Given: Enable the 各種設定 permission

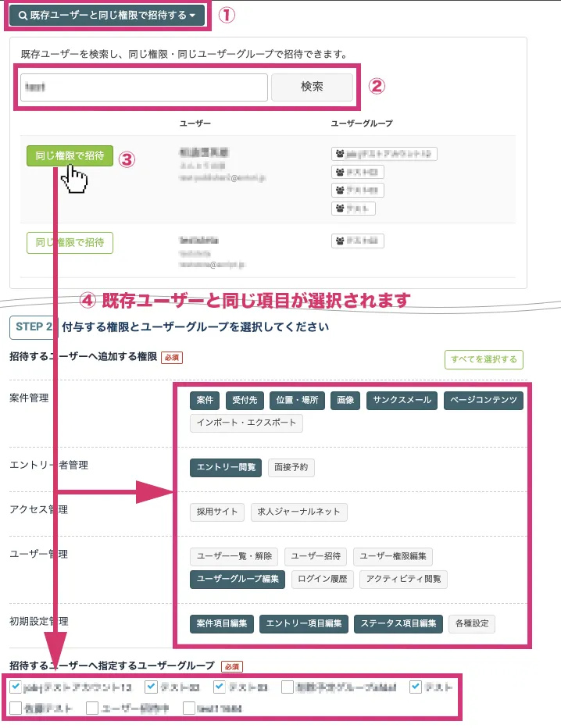Looking at the screenshot, I should pyautogui.click(x=471, y=623).
